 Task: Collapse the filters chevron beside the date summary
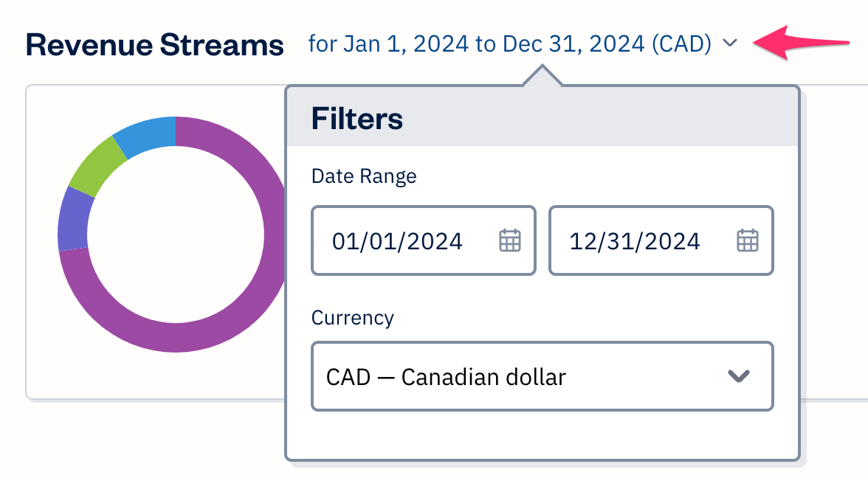click(730, 44)
